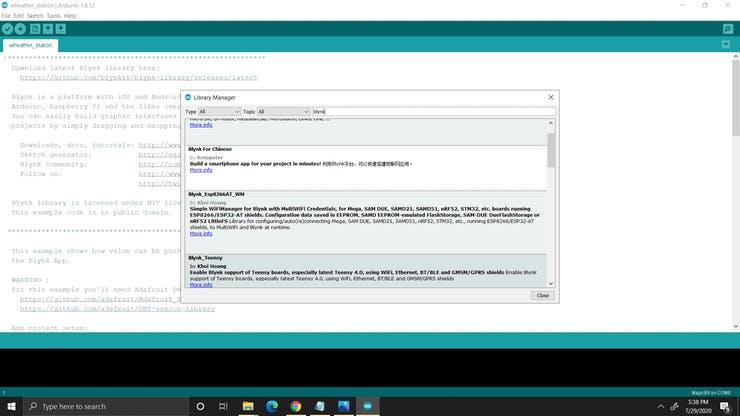Open the File menu
Viewport: 740px width, 416px height.
(6, 16)
